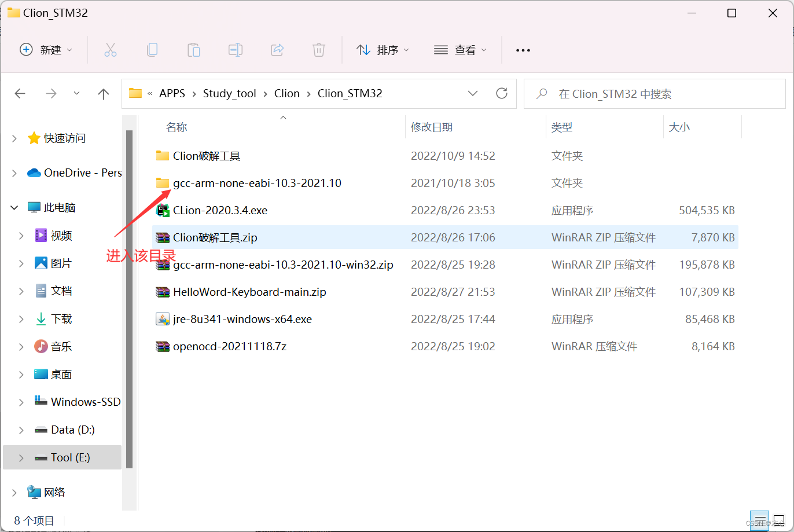
Task: Select the gcc-arm-none-eabi-10.3-2021.10 folder
Action: (257, 183)
